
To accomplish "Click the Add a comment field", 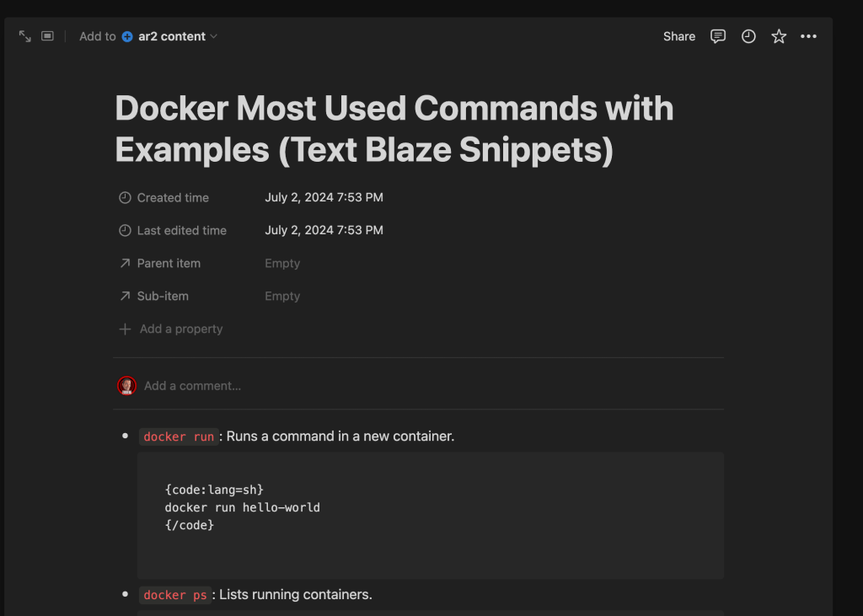I will [192, 386].
